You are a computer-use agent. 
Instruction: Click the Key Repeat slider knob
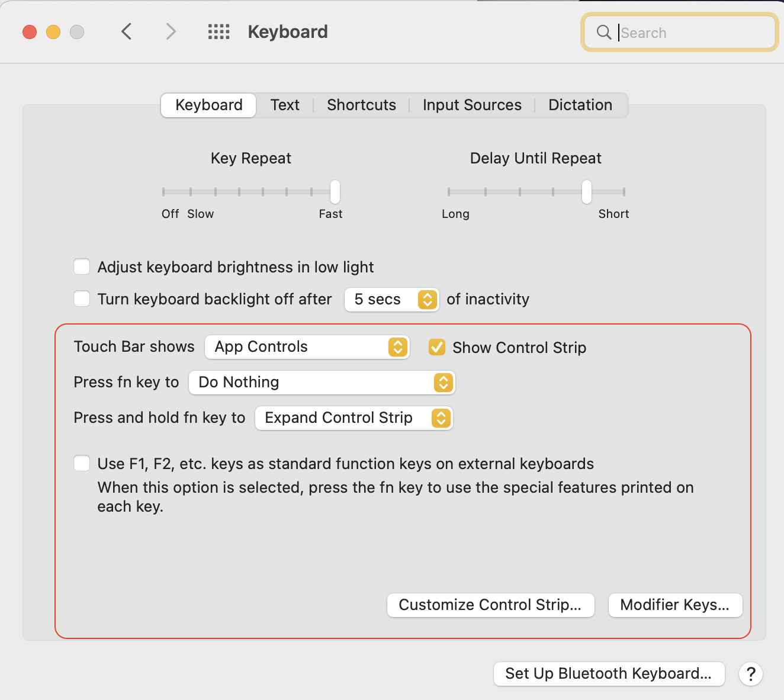pyautogui.click(x=335, y=191)
